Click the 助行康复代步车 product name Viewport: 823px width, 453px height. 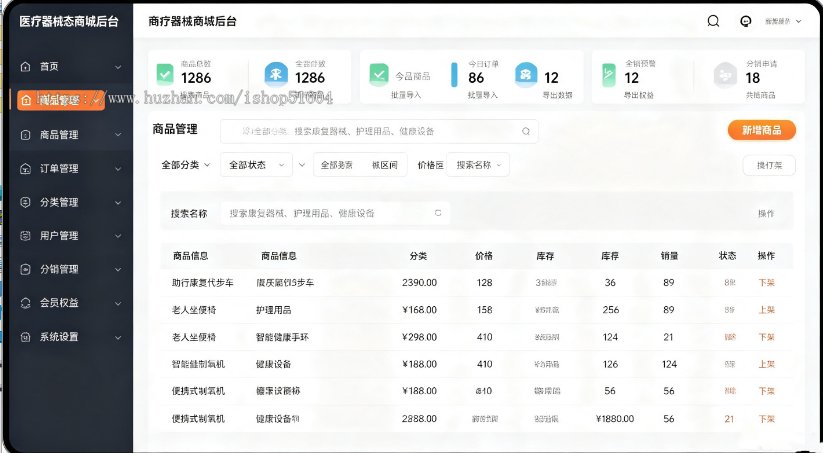click(x=203, y=282)
